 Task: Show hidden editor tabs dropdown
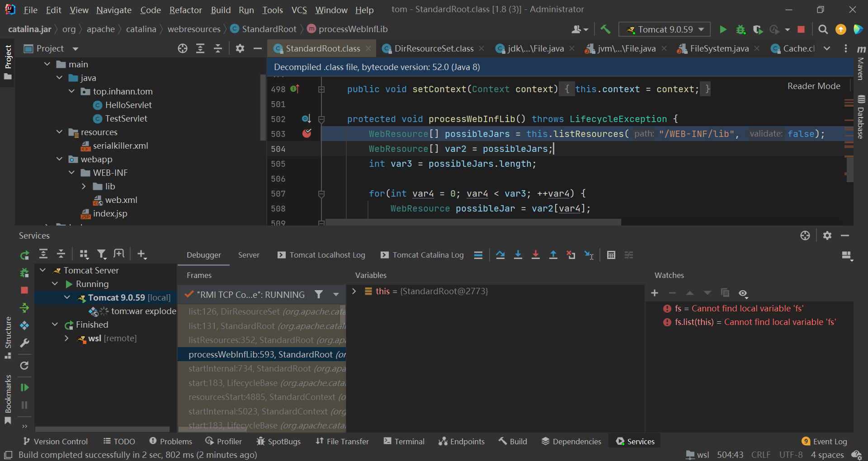(x=827, y=48)
